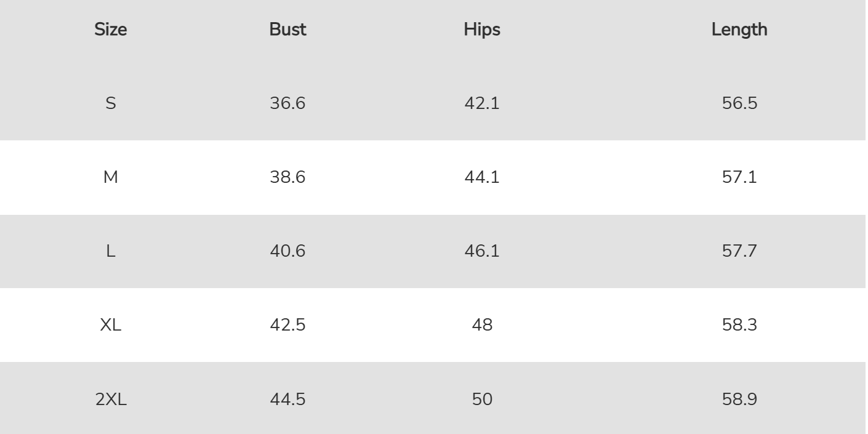Click hips value 42.1

482,103
